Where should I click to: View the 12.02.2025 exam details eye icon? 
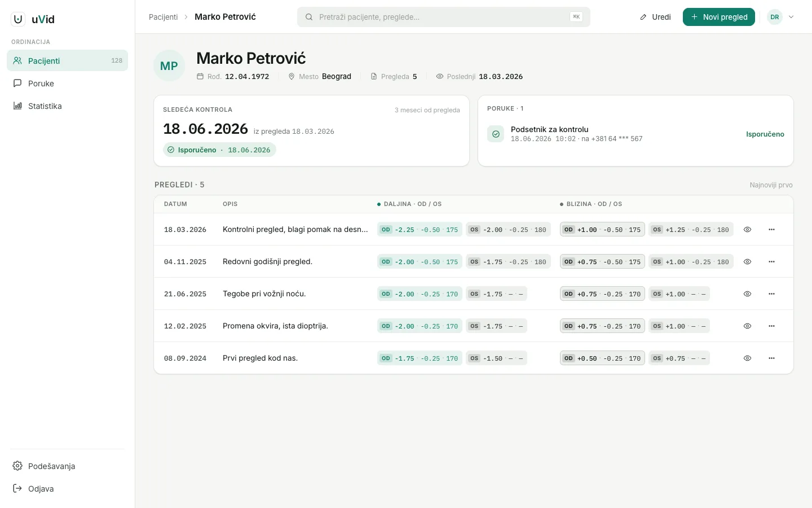747,326
